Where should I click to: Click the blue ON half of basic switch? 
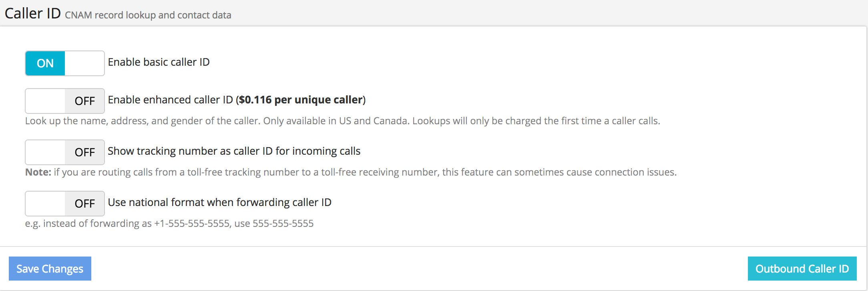pyautogui.click(x=45, y=63)
